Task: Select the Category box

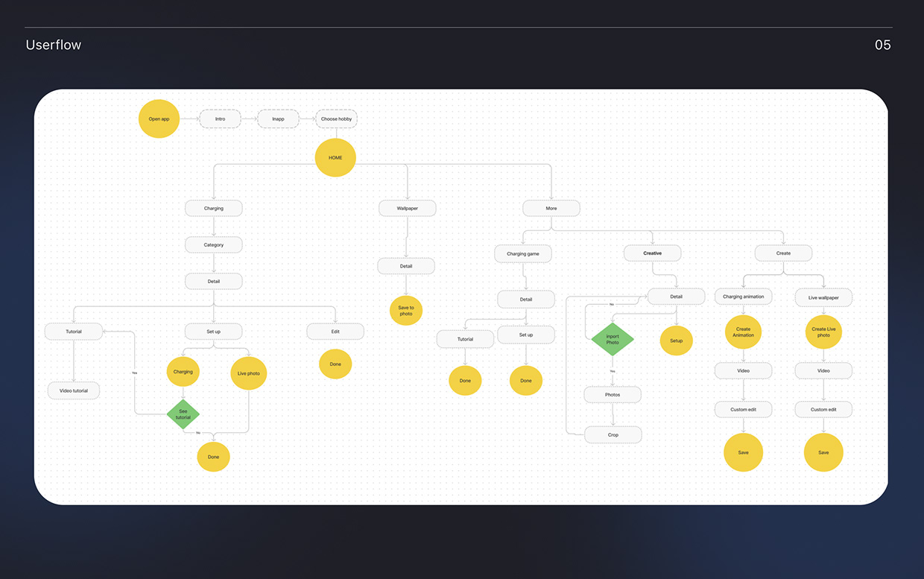Action: pyautogui.click(x=214, y=244)
